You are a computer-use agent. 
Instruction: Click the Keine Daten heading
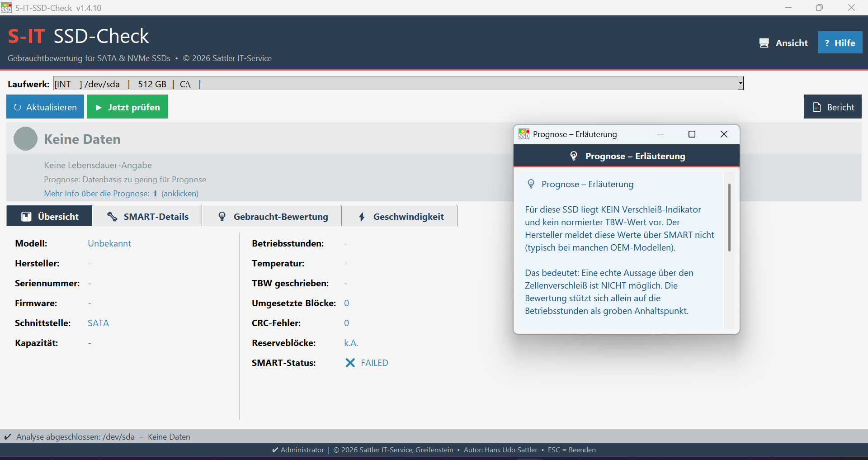82,139
